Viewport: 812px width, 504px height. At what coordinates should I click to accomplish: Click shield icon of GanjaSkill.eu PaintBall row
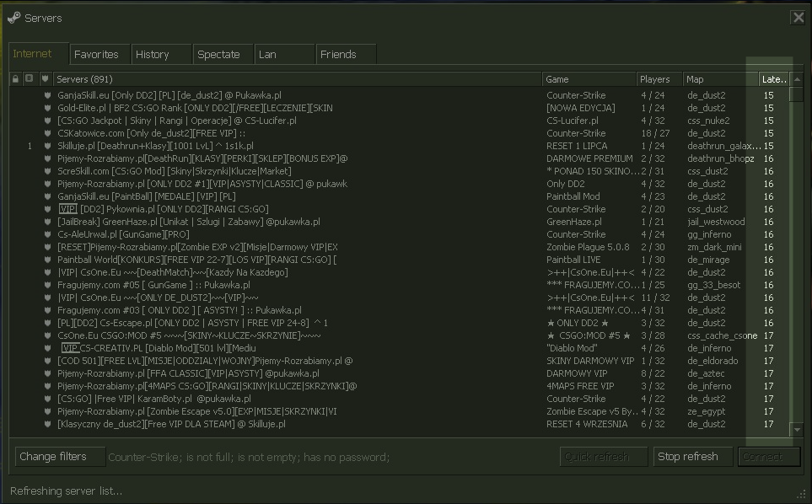48,196
